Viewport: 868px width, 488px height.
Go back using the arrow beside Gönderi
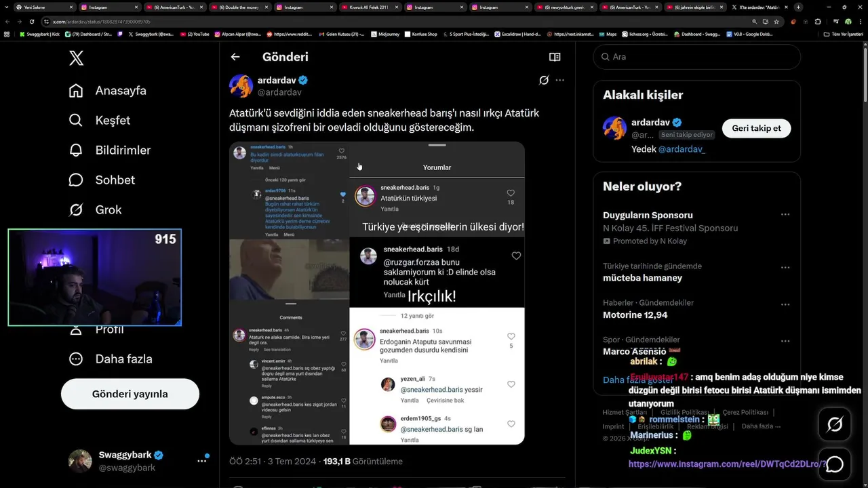pyautogui.click(x=235, y=57)
